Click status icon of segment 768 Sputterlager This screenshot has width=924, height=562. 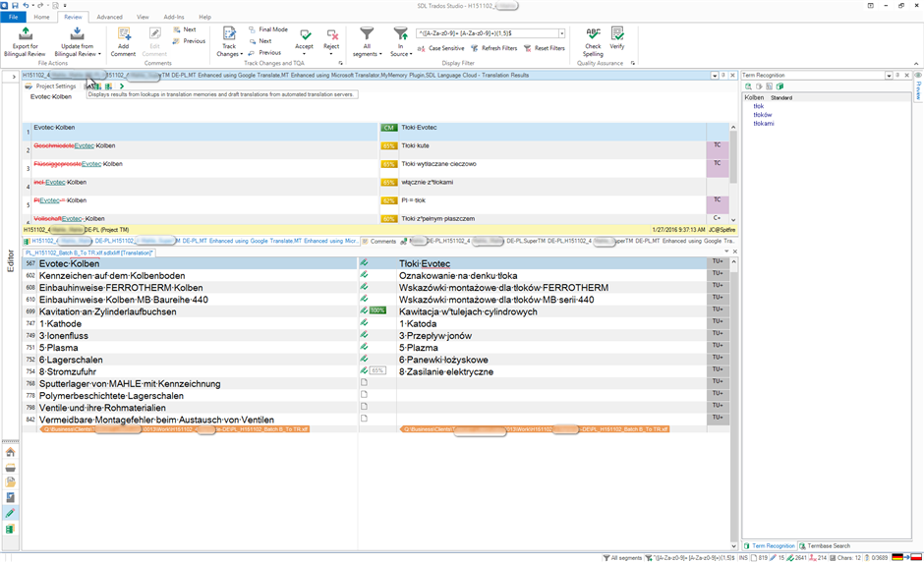(364, 383)
